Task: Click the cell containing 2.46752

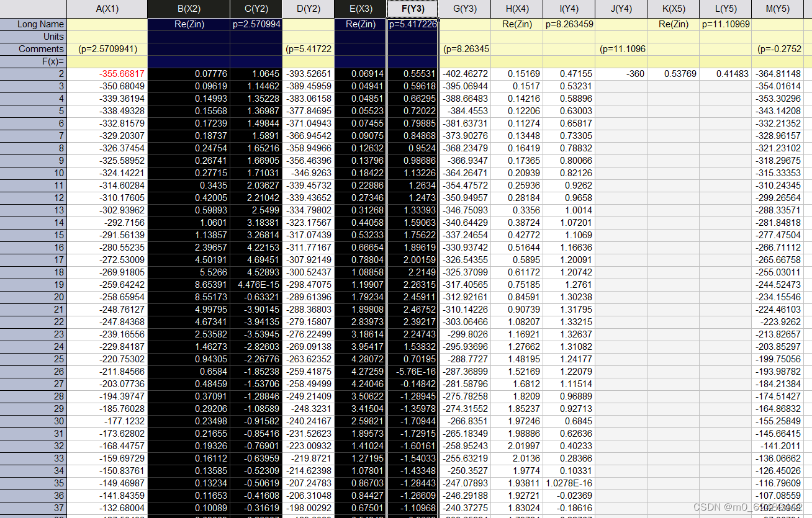Action: click(x=412, y=310)
